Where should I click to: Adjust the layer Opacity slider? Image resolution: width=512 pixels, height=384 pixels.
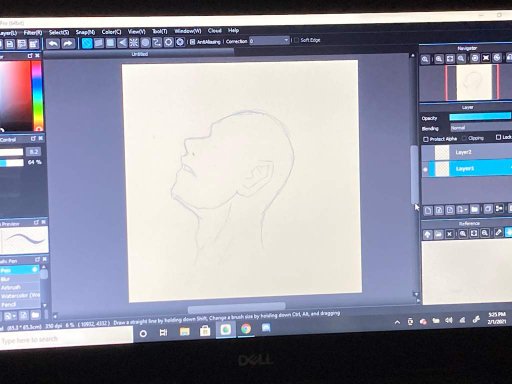(x=480, y=117)
